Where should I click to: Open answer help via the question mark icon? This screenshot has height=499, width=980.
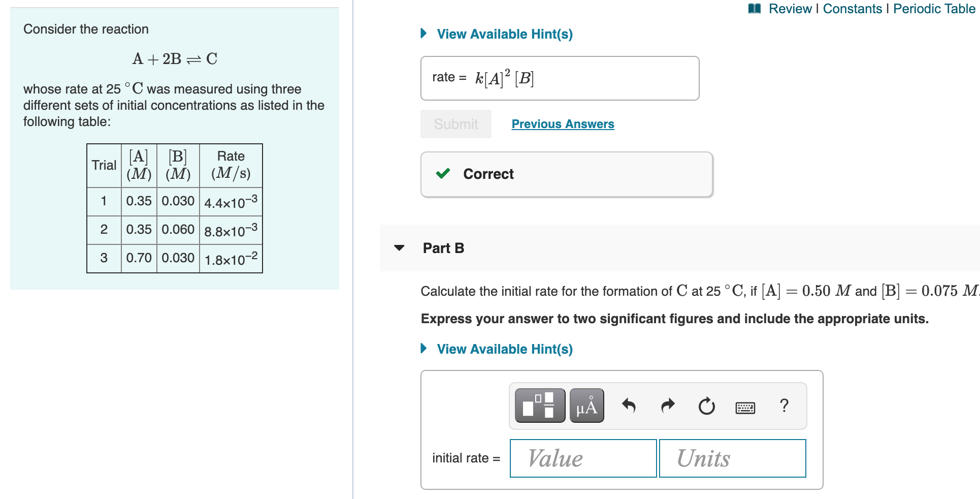tap(783, 406)
